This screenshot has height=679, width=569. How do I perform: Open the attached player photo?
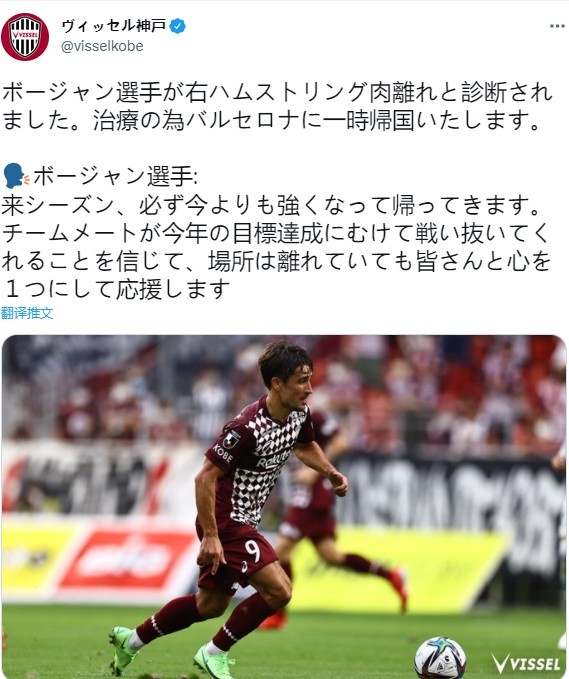284,507
